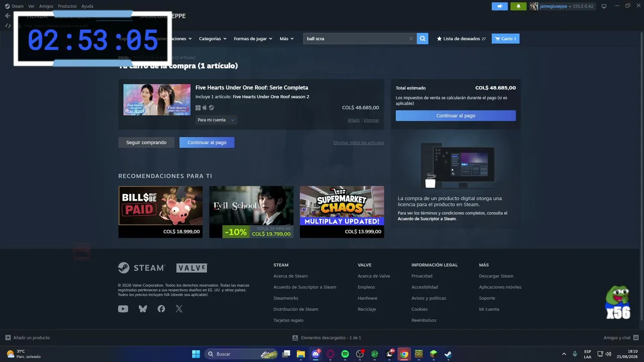Image resolution: width=644 pixels, height=362 pixels.
Task: Click Añadir un producto
Action: 28,338
